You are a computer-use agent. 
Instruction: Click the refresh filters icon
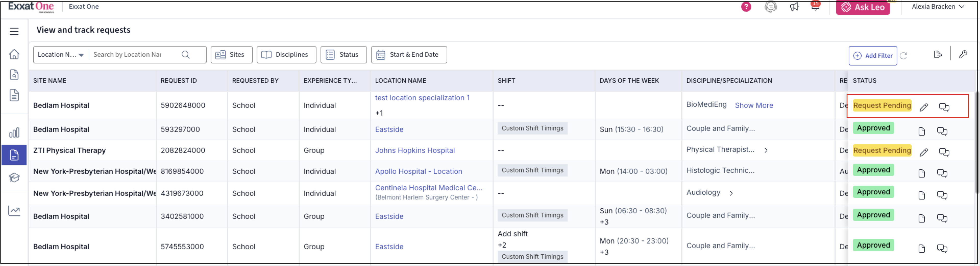tap(904, 56)
